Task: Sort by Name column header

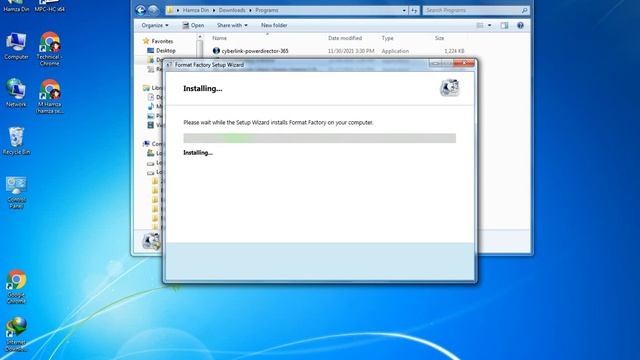Action: [x=219, y=38]
